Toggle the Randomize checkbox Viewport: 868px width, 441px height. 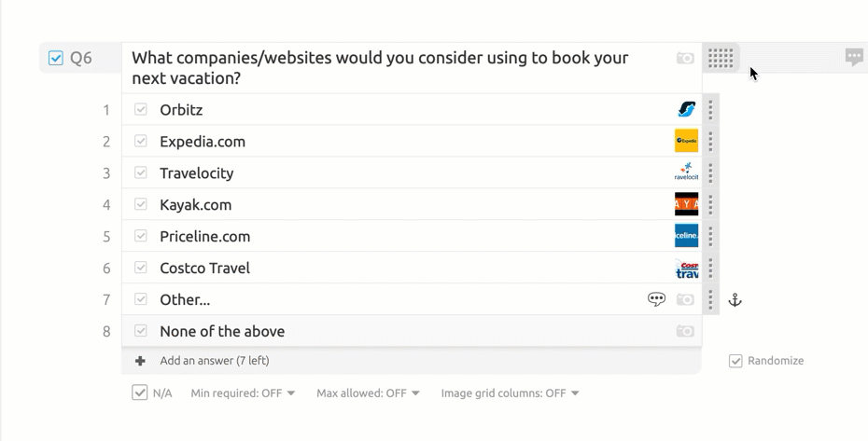click(x=735, y=361)
